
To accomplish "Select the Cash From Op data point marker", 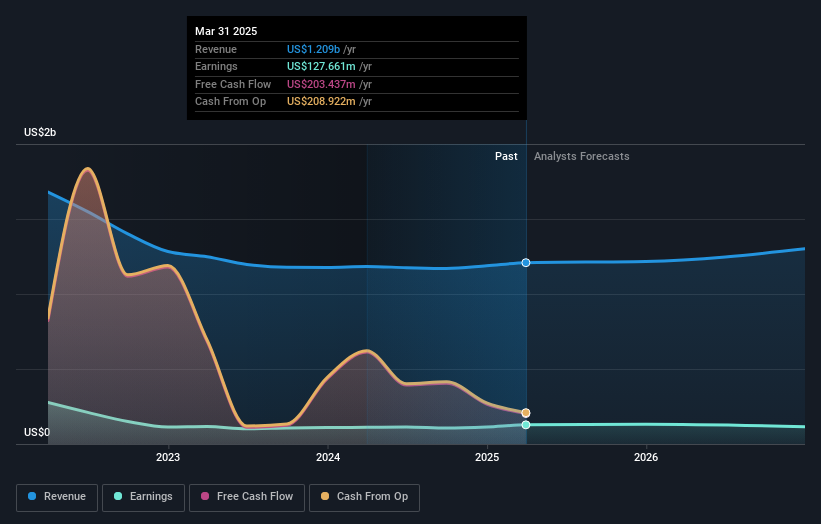I will tap(526, 413).
